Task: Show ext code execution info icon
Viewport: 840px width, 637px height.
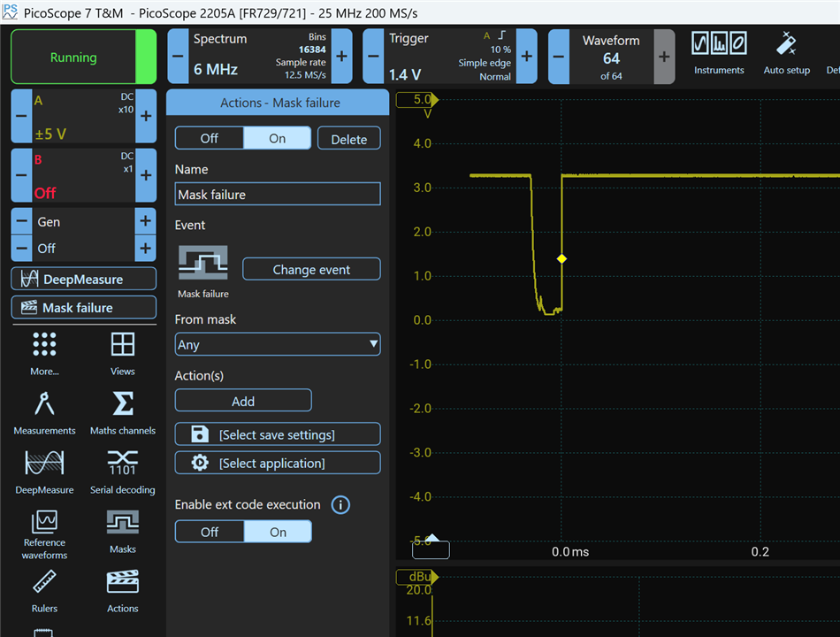Action: 340,504
